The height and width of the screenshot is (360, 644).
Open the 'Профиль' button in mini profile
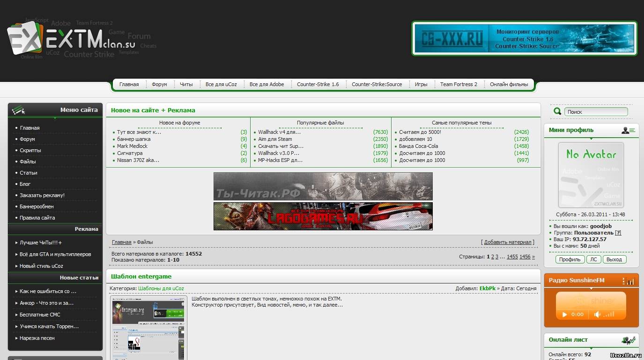point(570,259)
